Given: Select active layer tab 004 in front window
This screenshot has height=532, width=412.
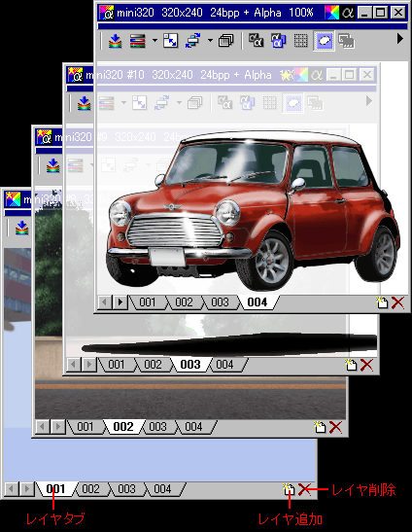Looking at the screenshot, I should pos(257,301).
